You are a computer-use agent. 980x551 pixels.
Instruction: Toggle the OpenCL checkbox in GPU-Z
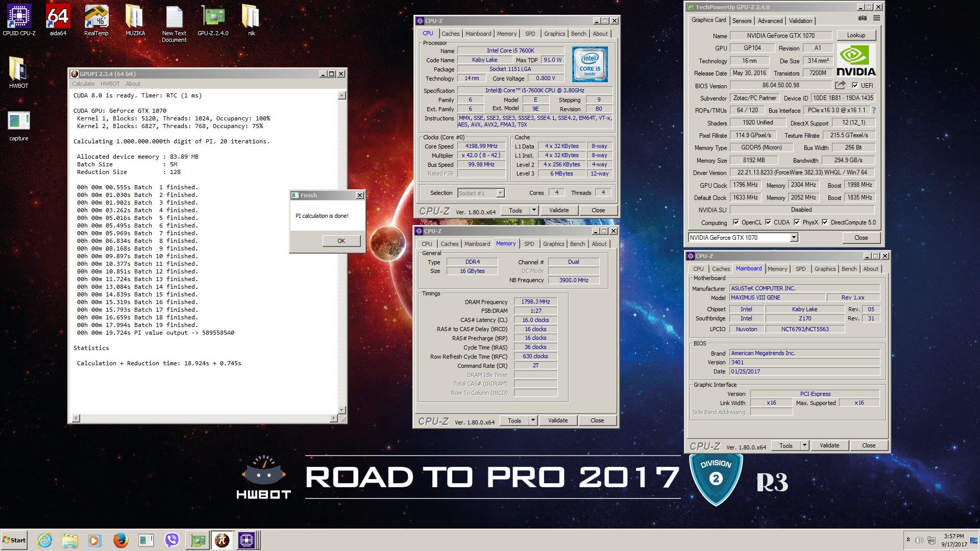pyautogui.click(x=736, y=222)
